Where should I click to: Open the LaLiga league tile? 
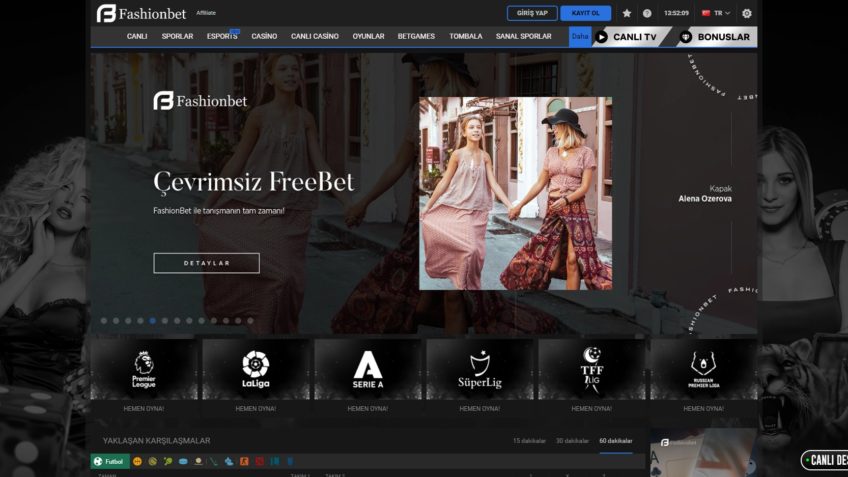tap(255, 369)
